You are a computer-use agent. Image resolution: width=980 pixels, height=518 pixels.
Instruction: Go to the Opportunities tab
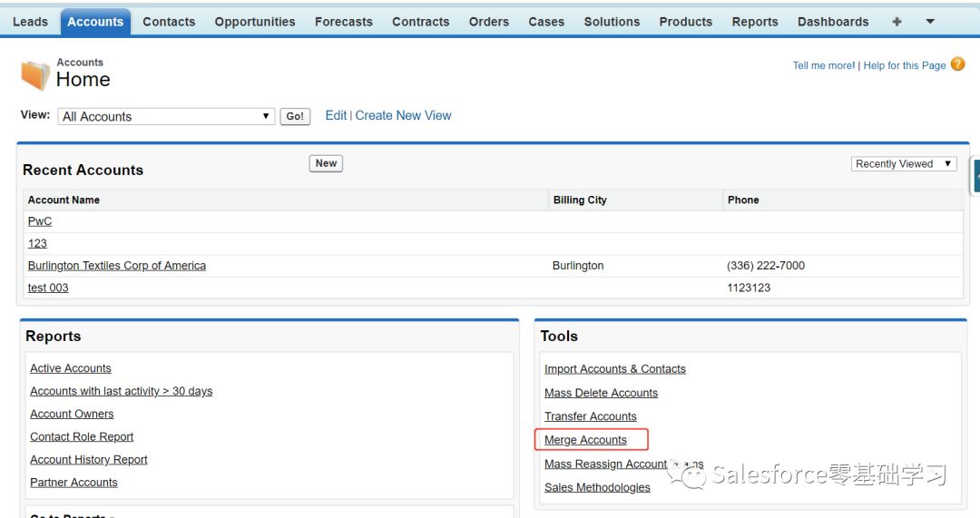click(255, 22)
